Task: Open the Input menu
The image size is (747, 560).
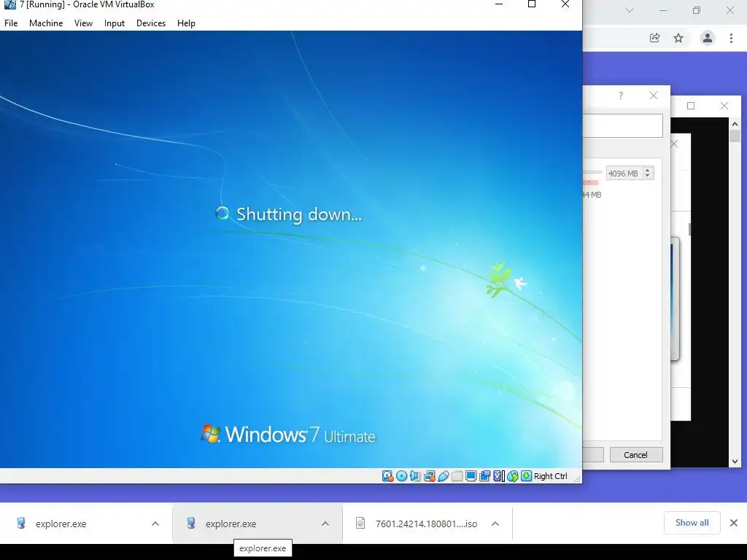Action: coord(115,23)
